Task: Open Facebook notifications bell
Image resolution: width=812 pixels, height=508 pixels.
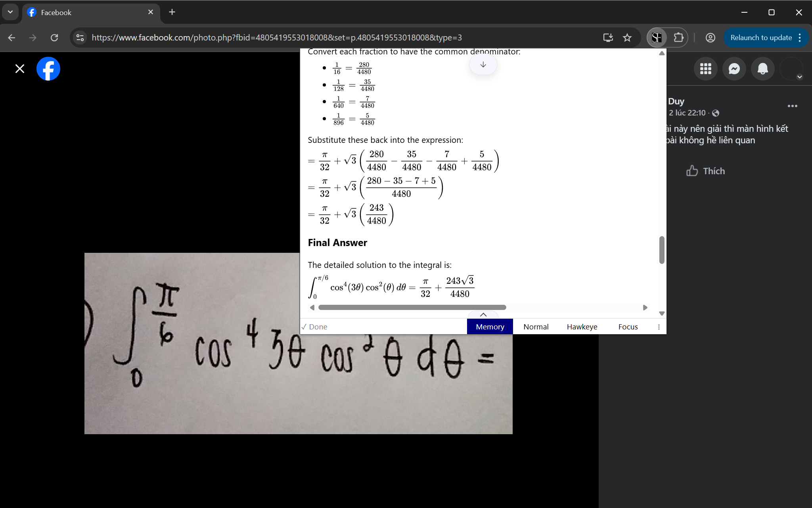Action: pos(762,69)
